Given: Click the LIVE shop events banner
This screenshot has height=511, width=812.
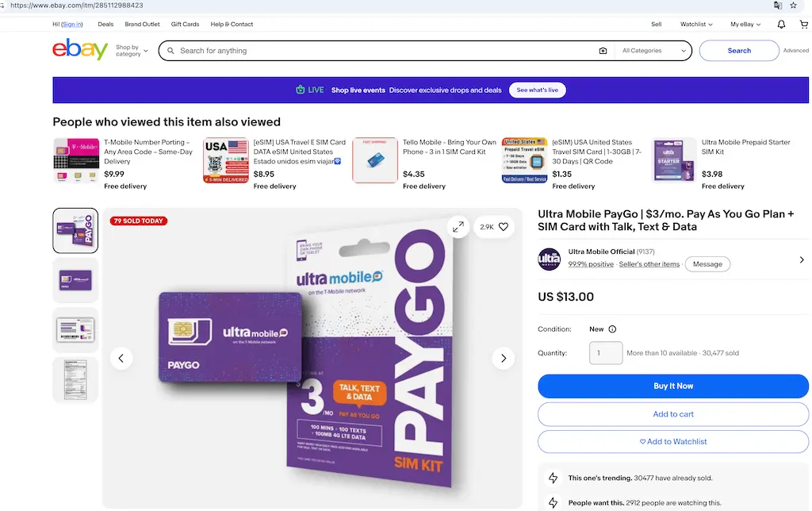Looking at the screenshot, I should click(431, 90).
